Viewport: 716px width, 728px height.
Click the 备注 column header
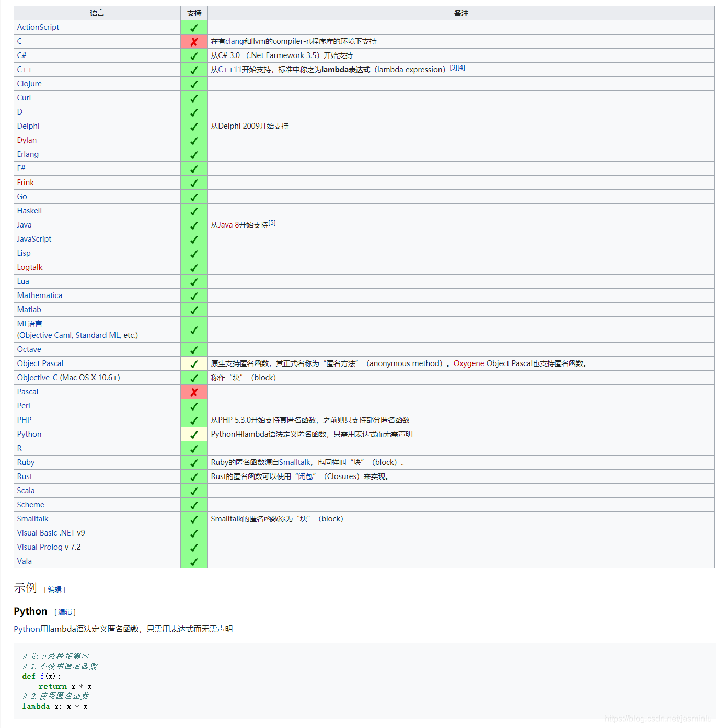point(461,13)
